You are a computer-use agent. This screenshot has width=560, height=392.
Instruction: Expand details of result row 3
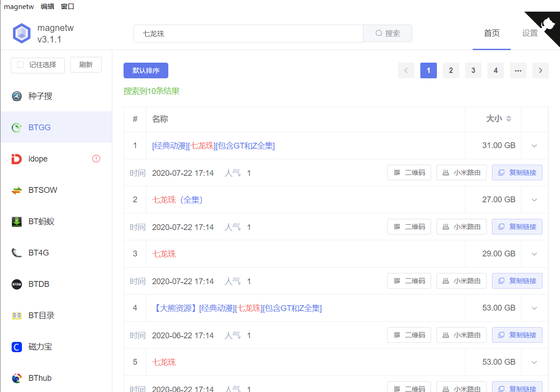pyautogui.click(x=534, y=254)
